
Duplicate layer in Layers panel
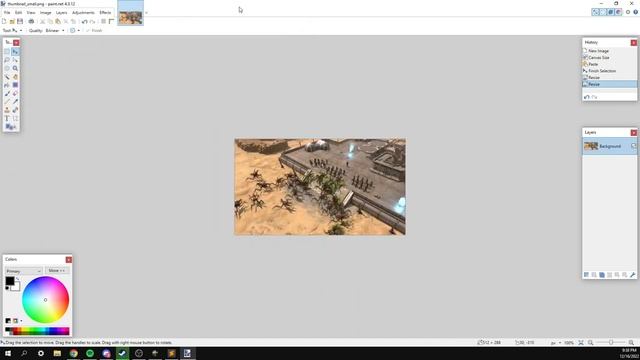point(602,275)
